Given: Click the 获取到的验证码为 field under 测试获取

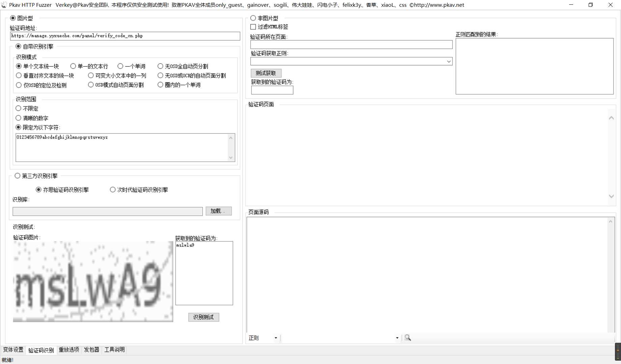Looking at the screenshot, I should [x=272, y=90].
